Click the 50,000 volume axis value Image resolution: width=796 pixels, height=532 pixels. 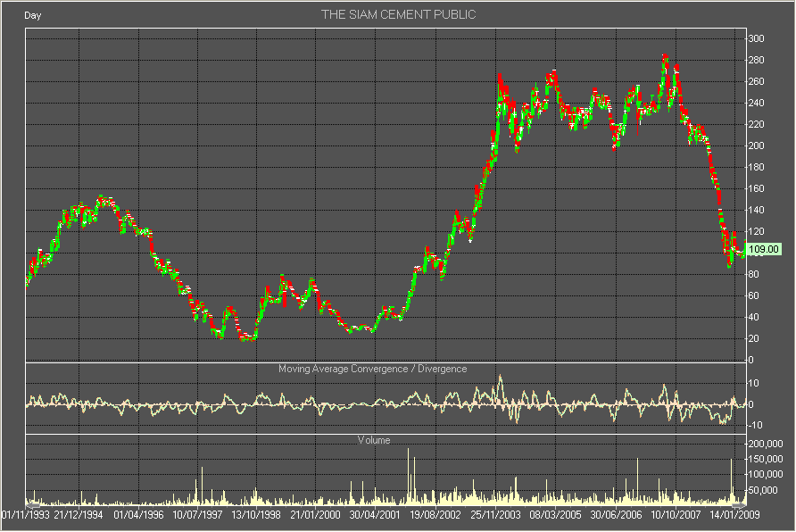coord(764,490)
